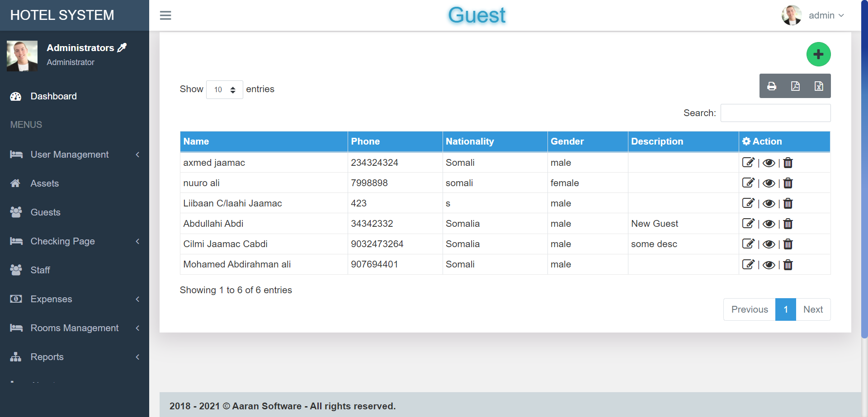
Task: Adjust entries count with the Show stepper
Action: click(233, 89)
